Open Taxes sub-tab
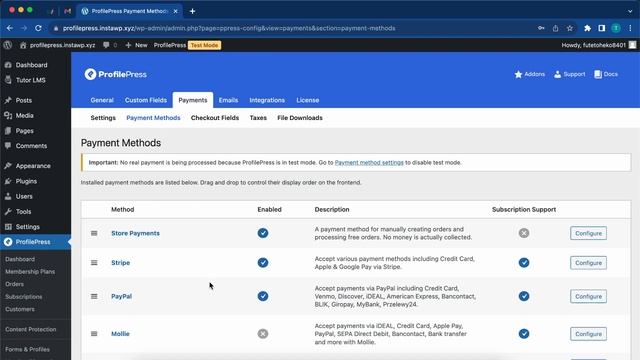Screen dimensions: 640x360 258,118
